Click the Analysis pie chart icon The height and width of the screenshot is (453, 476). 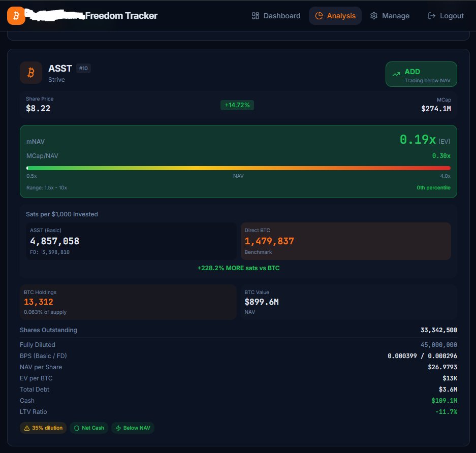pos(319,16)
